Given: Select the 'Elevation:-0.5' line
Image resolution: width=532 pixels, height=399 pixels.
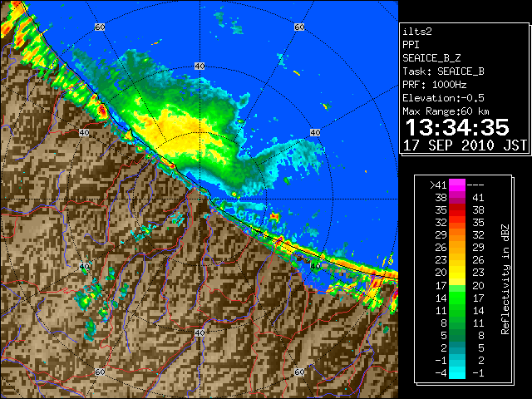Looking at the screenshot, I should coord(443,98).
